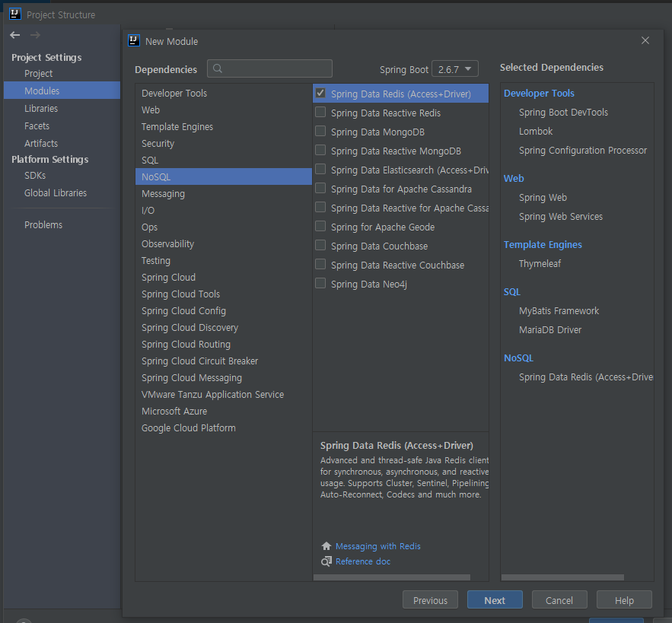
Task: Select Thymeleaf in Selected Dependencies
Action: (540, 263)
